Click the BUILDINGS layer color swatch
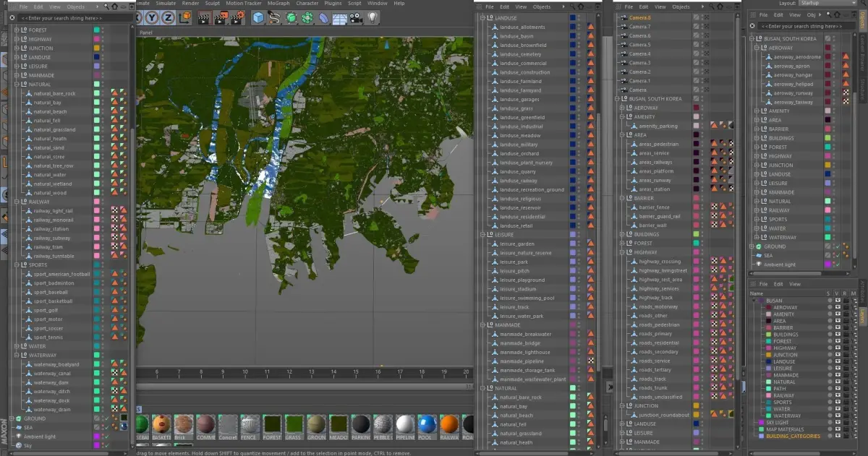Screen dimensions: 868x456 pyautogui.click(x=768, y=335)
